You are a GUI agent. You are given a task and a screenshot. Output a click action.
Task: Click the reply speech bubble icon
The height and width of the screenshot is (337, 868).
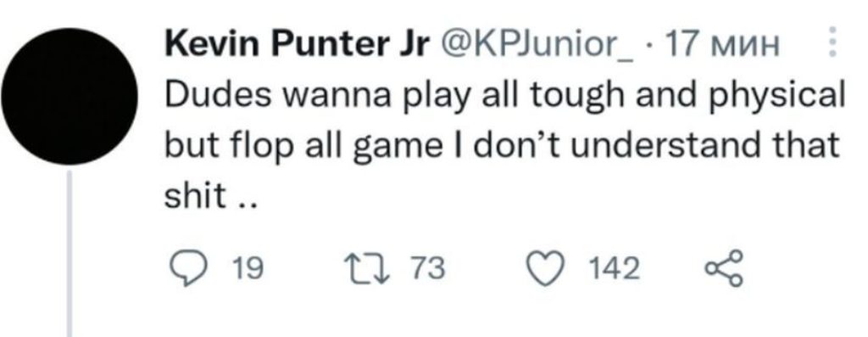[x=186, y=269]
